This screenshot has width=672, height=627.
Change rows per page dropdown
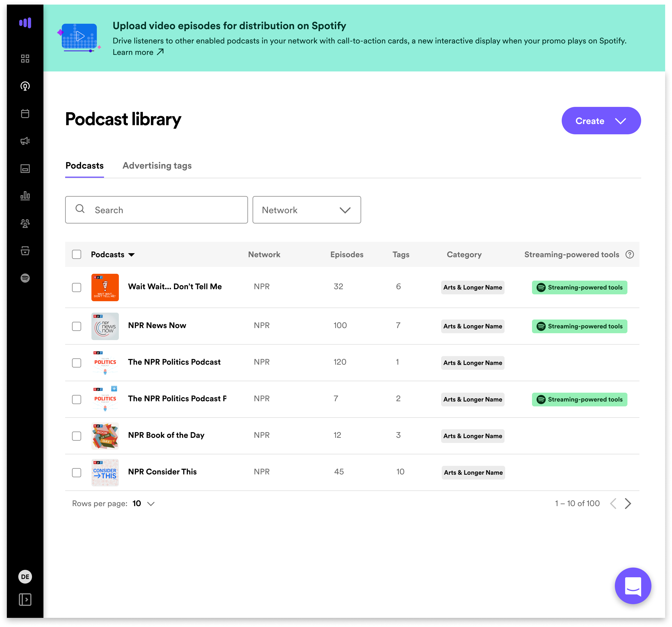click(144, 504)
